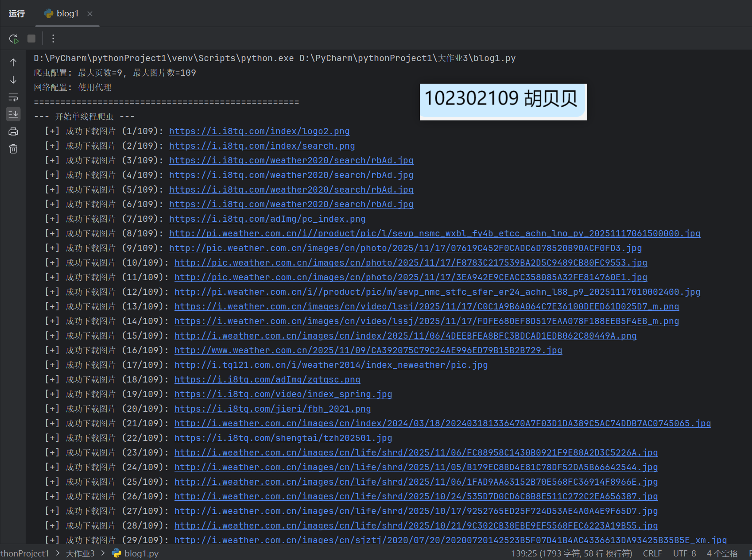The image size is (752, 560).
Task: Open the 202403181336470A7F03 index link
Action: (443, 424)
